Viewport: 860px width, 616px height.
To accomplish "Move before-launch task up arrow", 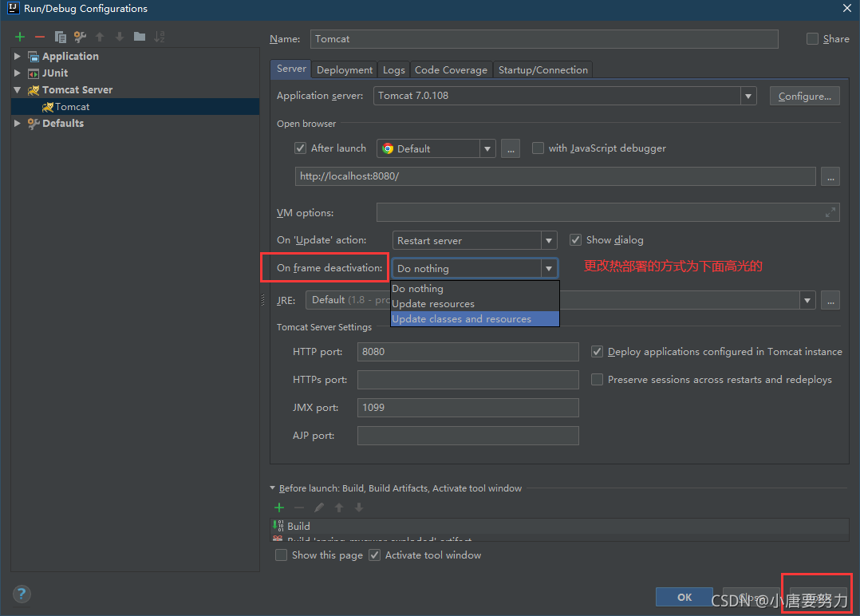I will [x=339, y=507].
